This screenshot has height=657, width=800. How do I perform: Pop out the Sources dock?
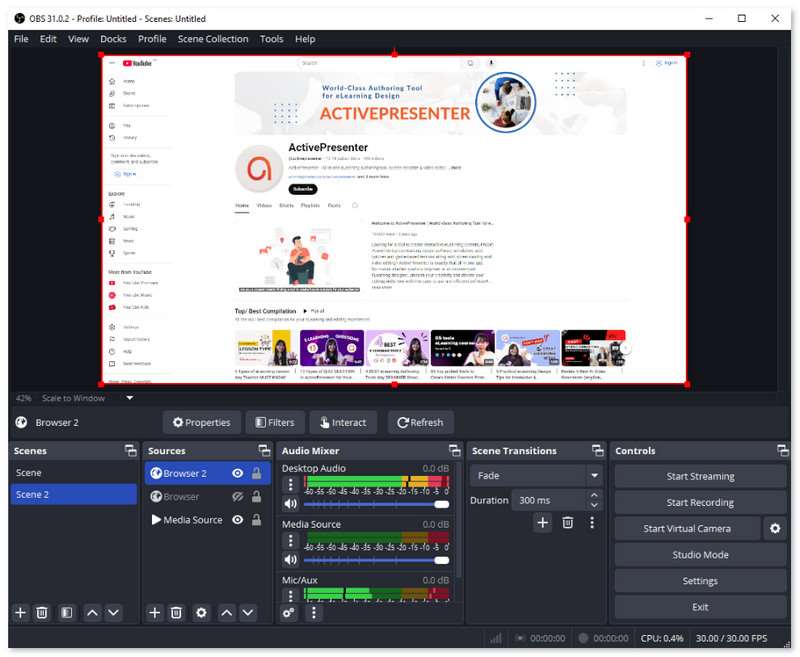[x=264, y=450]
